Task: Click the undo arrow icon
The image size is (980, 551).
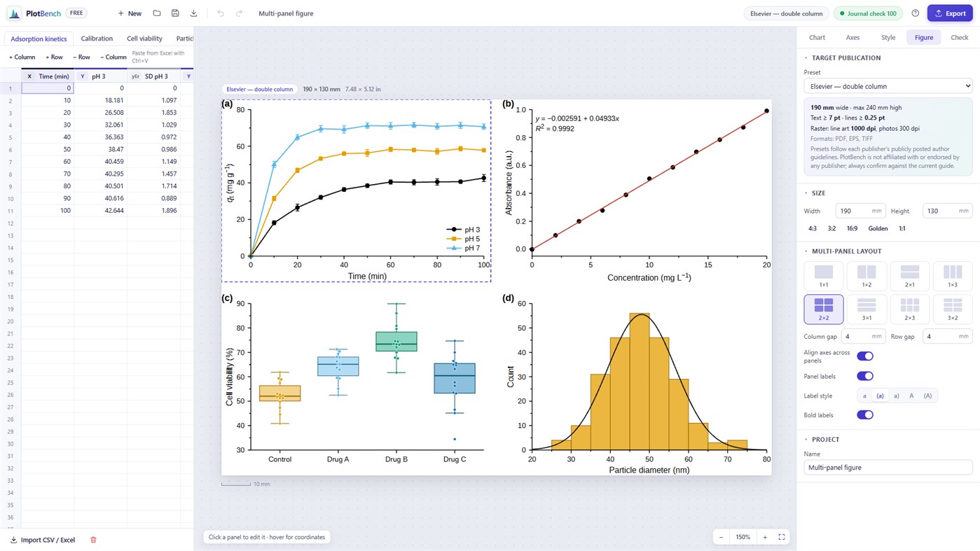Action: 221,13
